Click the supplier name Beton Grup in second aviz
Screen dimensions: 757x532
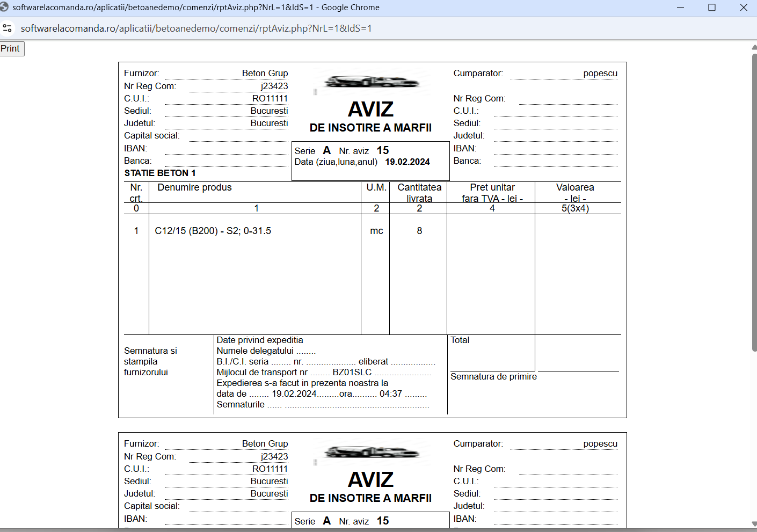coord(265,443)
